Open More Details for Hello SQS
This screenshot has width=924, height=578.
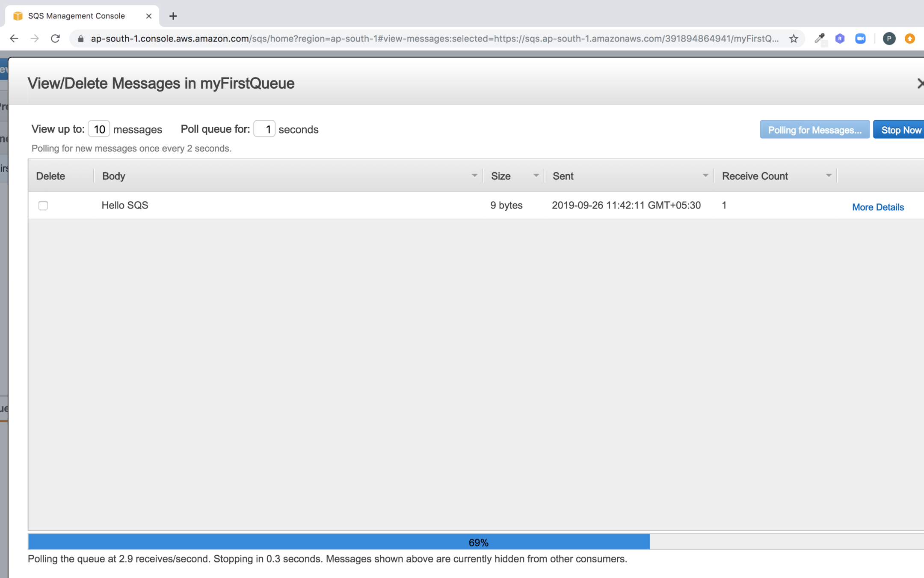[x=878, y=207]
